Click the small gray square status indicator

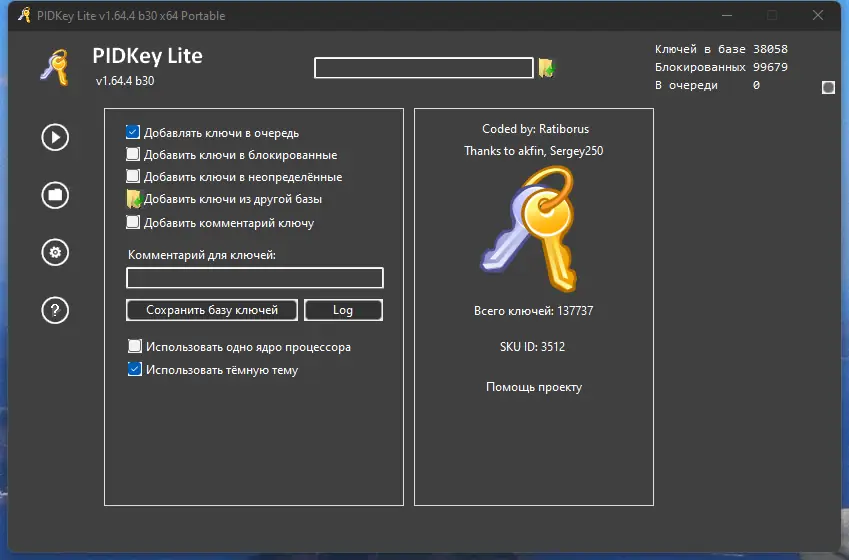pos(828,87)
